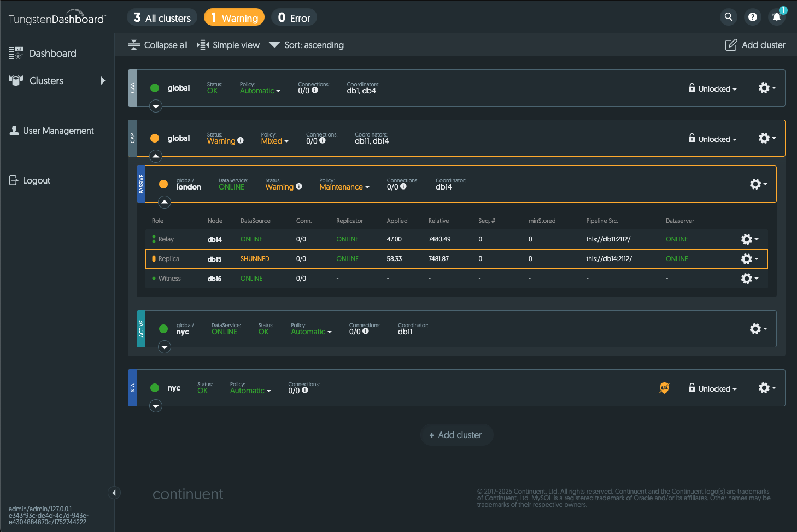Open the gear menu for STA nyc cluster
Viewport: 797px width, 532px height.
[767, 388]
